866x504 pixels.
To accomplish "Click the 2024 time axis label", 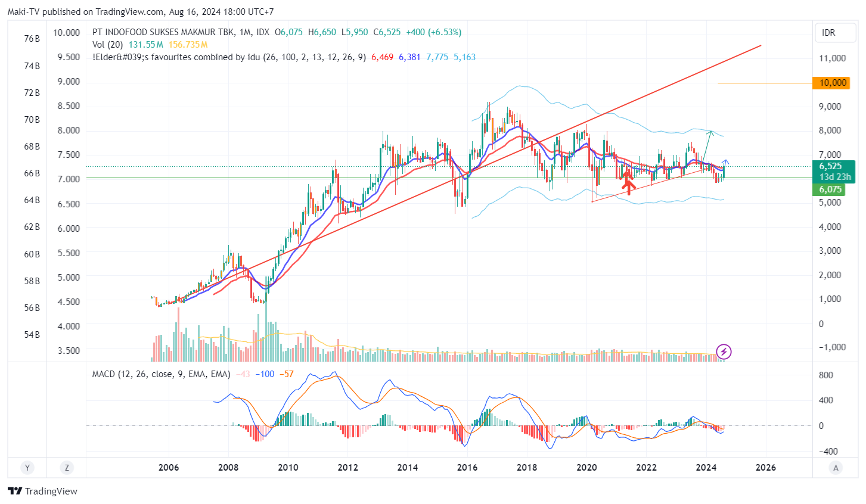I will coord(706,468).
